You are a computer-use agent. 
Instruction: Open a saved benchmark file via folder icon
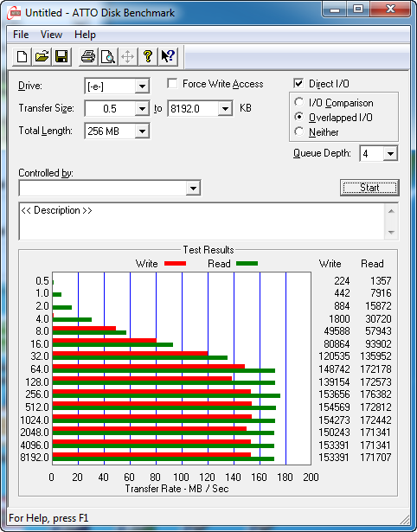tap(42, 56)
